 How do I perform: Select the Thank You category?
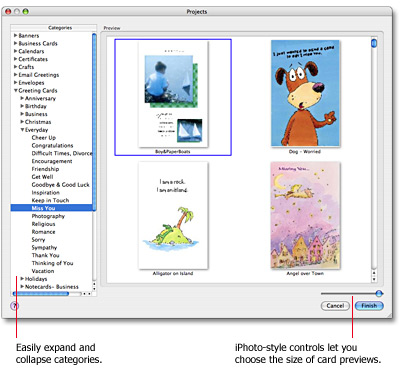(x=45, y=255)
